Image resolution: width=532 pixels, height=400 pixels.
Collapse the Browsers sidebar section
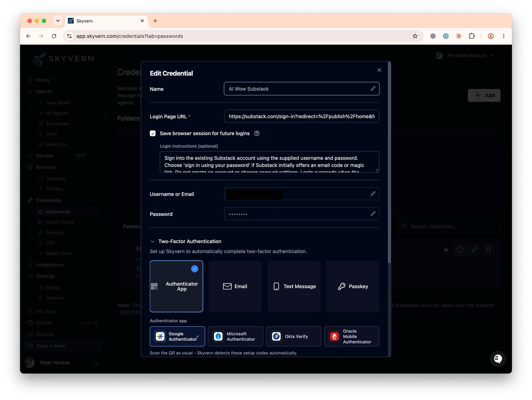point(93,167)
